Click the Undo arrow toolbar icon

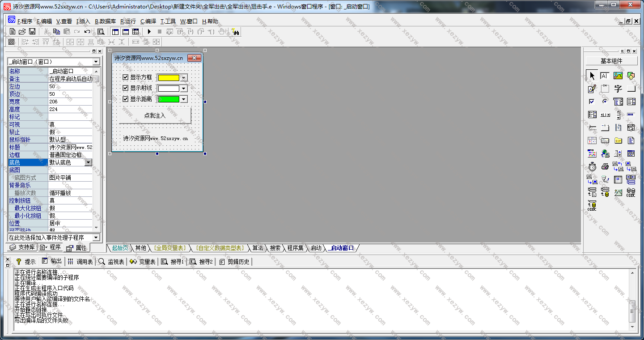87,32
